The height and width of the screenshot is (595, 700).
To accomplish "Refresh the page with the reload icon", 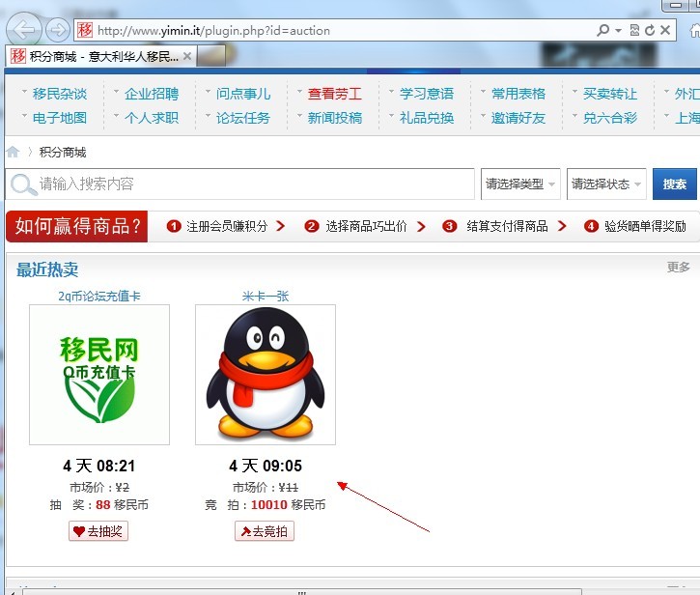I will pos(650,30).
